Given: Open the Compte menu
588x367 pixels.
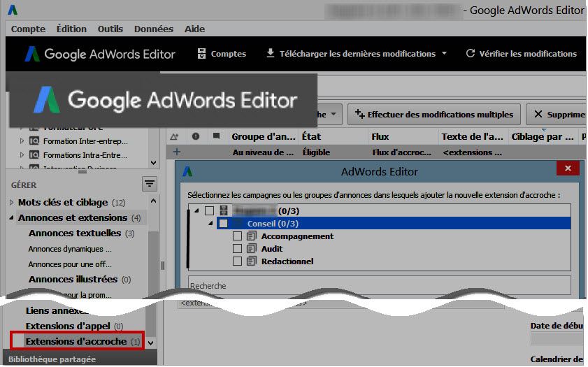Looking at the screenshot, I should pos(28,29).
